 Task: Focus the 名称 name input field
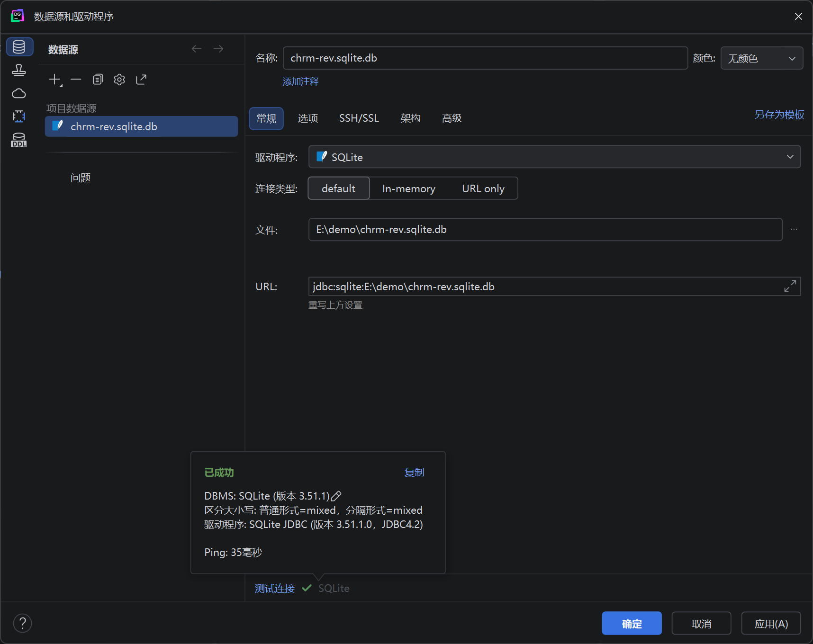pyautogui.click(x=486, y=58)
